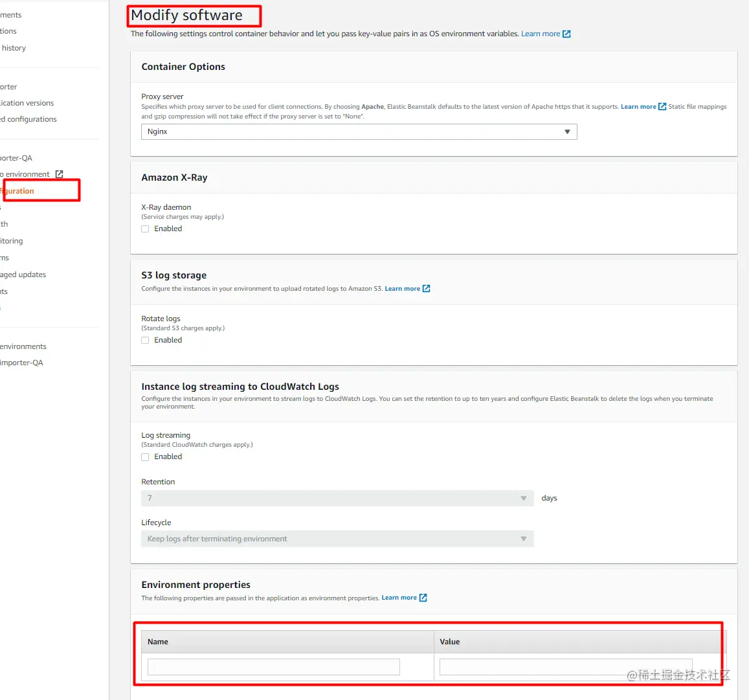Open application versions in sidebar
The image size is (749, 700).
[27, 103]
